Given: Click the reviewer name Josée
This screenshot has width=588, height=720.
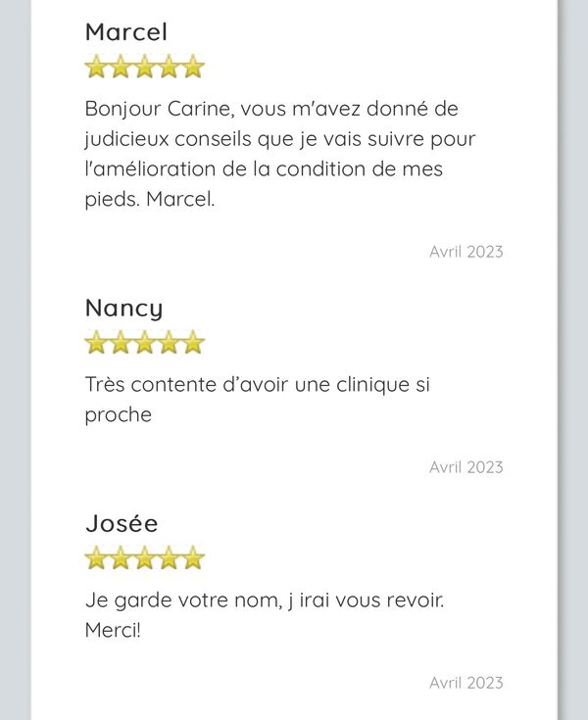Looking at the screenshot, I should pyautogui.click(x=122, y=523).
